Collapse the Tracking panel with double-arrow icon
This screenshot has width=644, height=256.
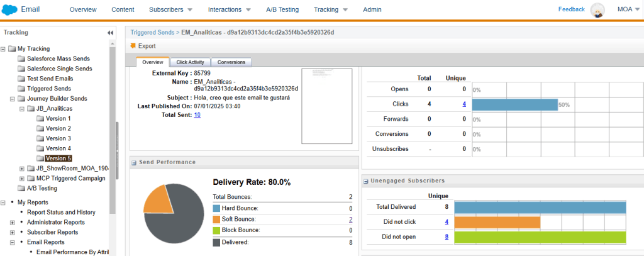click(111, 33)
